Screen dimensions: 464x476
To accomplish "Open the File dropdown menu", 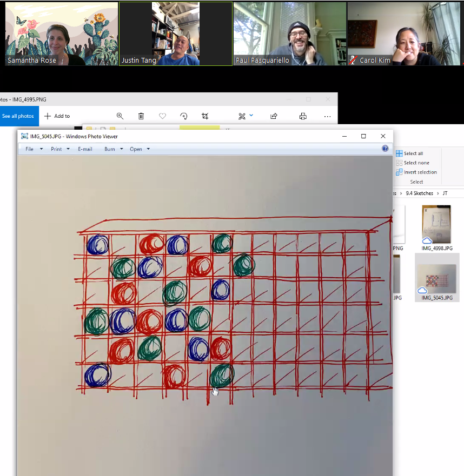I will [x=34, y=149].
